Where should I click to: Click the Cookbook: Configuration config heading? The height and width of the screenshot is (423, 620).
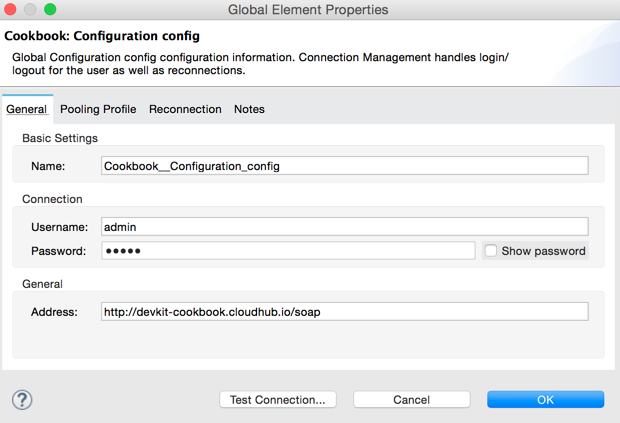click(x=102, y=36)
